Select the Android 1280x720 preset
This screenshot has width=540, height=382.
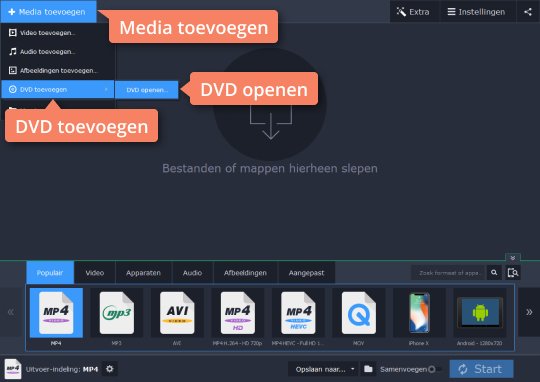tap(480, 313)
